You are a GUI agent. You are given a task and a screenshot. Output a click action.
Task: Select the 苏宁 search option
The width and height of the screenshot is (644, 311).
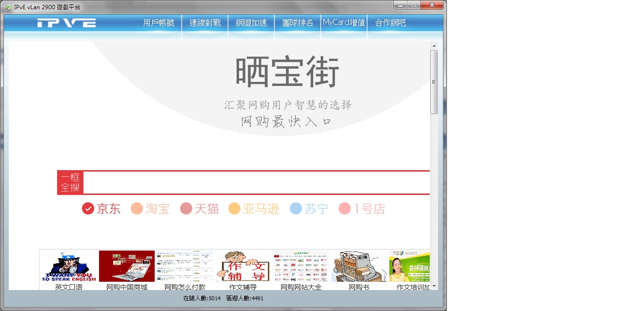click(x=309, y=209)
